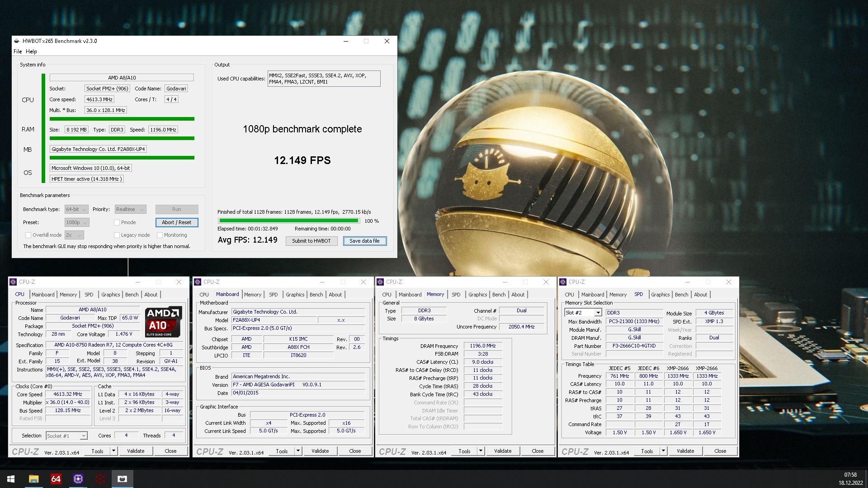Screen dimensions: 868x488
Task: Open the red cross-pattern taskbar app
Action: (100, 479)
